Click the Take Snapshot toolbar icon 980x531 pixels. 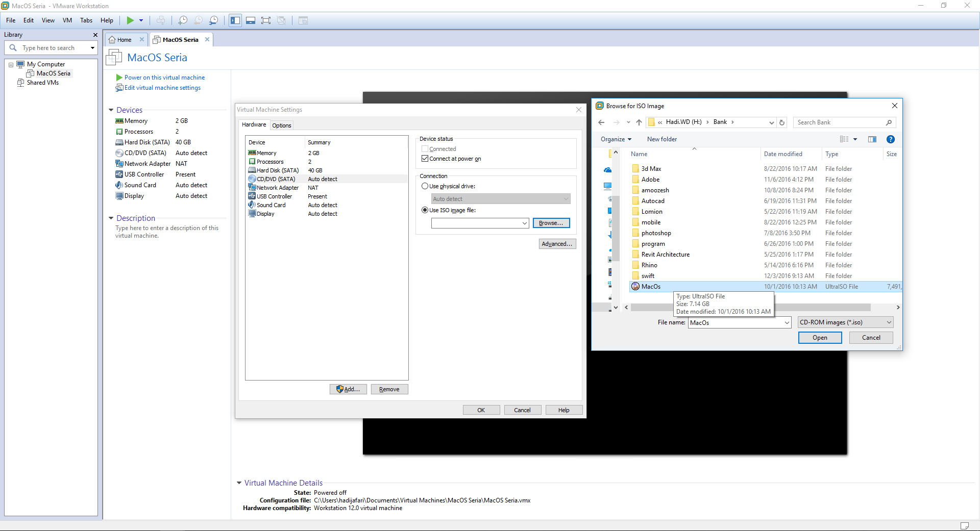(x=182, y=20)
